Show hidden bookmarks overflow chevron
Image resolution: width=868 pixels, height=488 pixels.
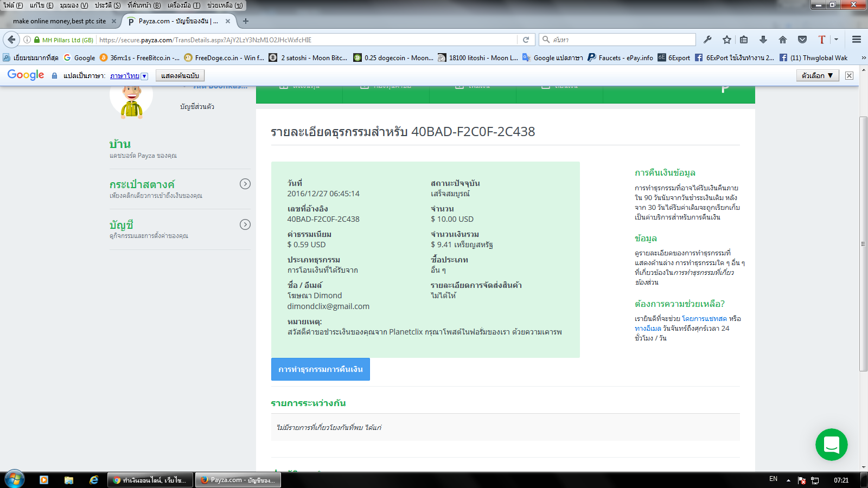point(864,57)
